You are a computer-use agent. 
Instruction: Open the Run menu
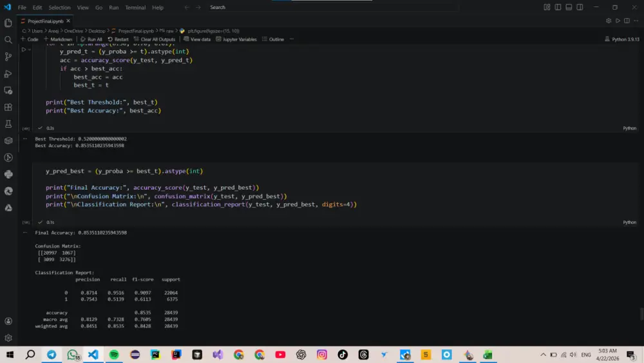pos(114,7)
